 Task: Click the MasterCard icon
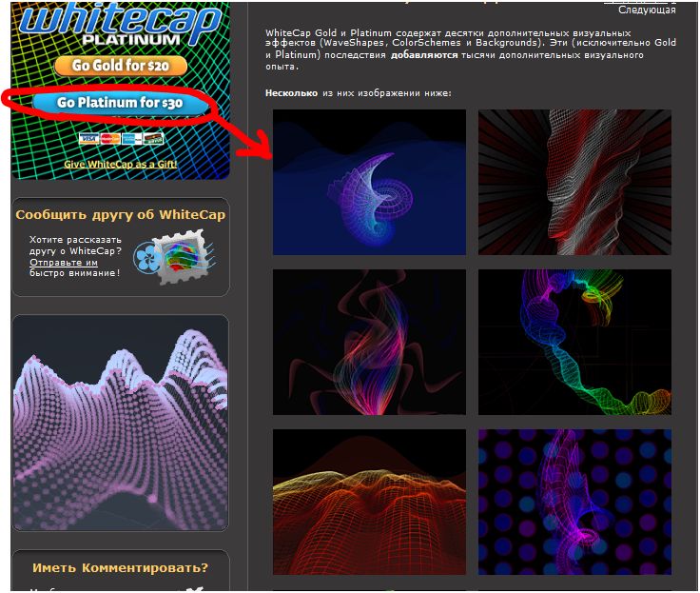110,139
